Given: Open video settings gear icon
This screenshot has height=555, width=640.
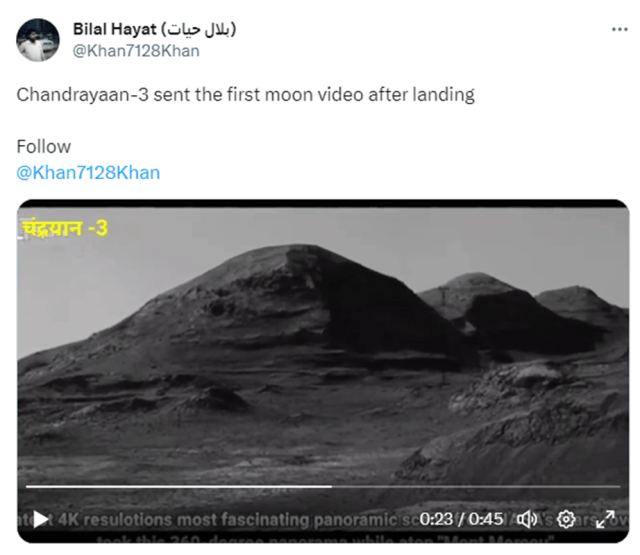Looking at the screenshot, I should pyautogui.click(x=566, y=519).
